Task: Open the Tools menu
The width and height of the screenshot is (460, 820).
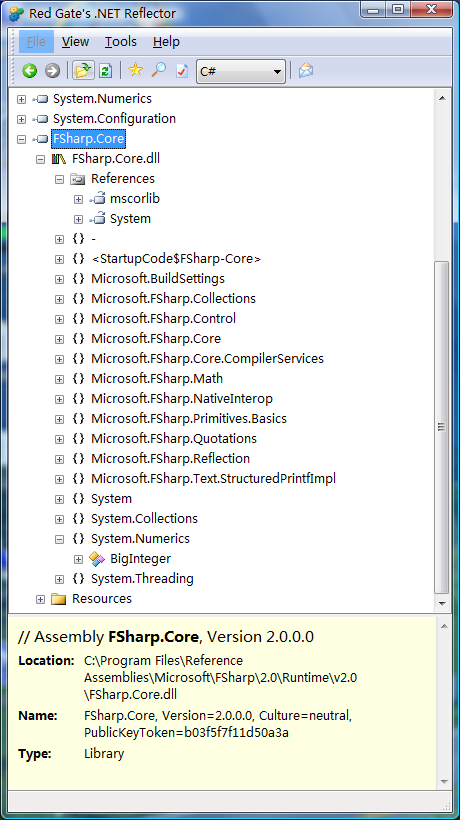Action: 121,42
